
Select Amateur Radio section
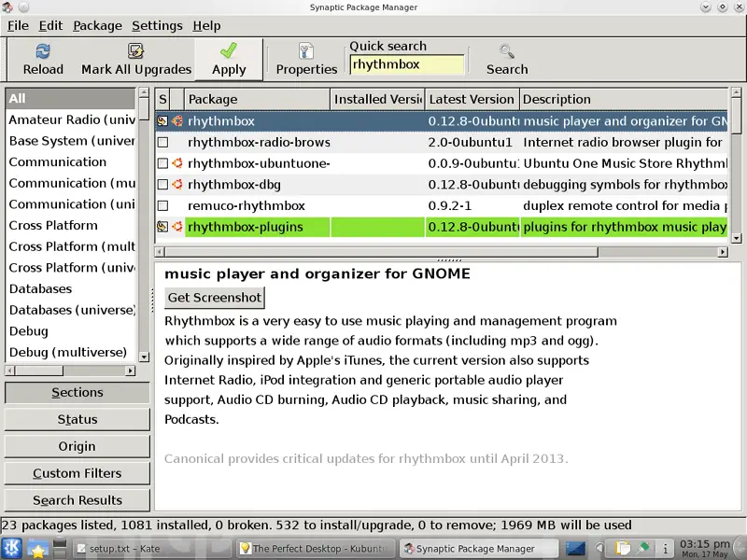[x=71, y=119]
